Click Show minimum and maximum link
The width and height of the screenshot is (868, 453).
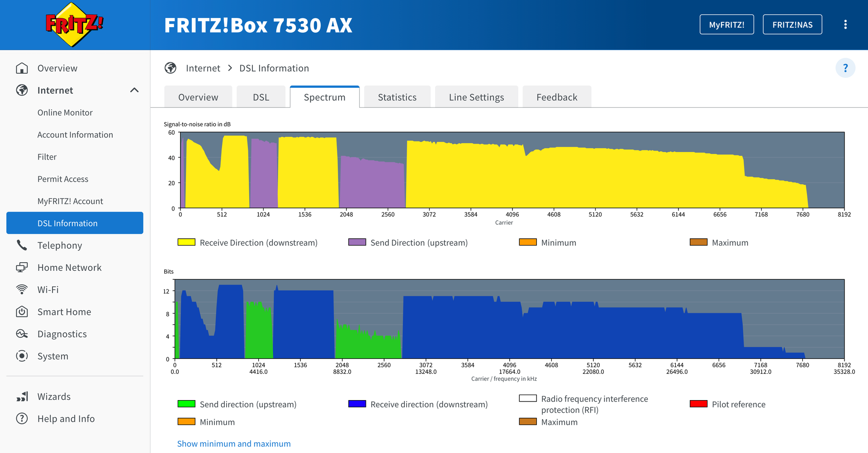coord(233,444)
